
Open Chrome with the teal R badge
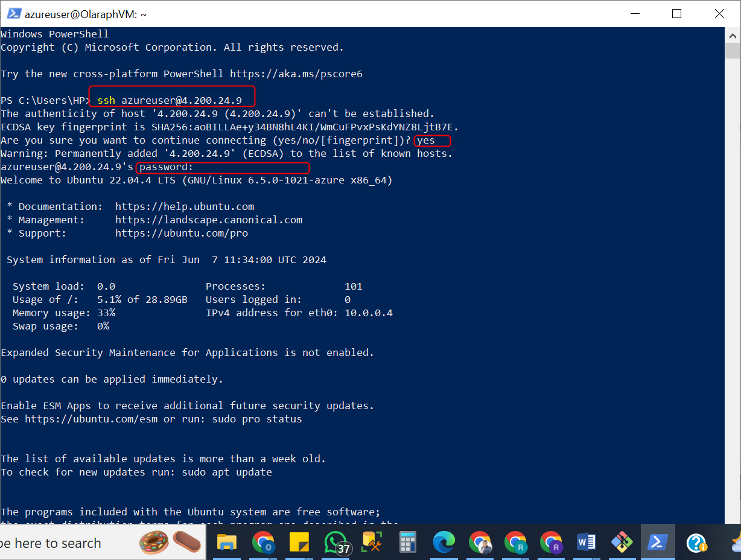[515, 542]
